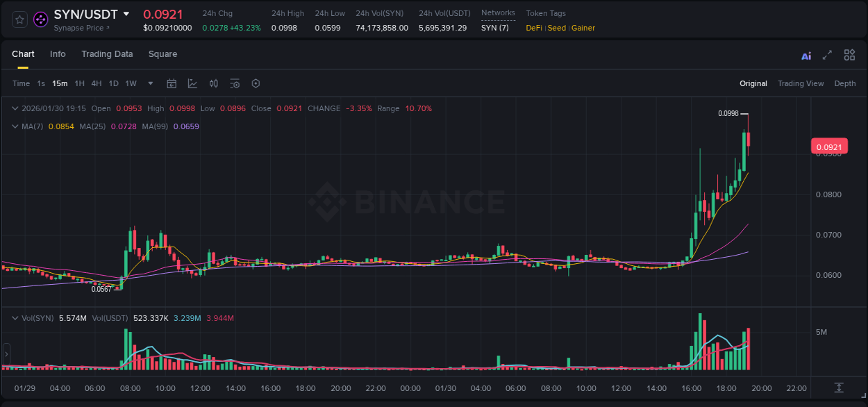Expand chart to fullscreen arrow icon

tap(828, 55)
